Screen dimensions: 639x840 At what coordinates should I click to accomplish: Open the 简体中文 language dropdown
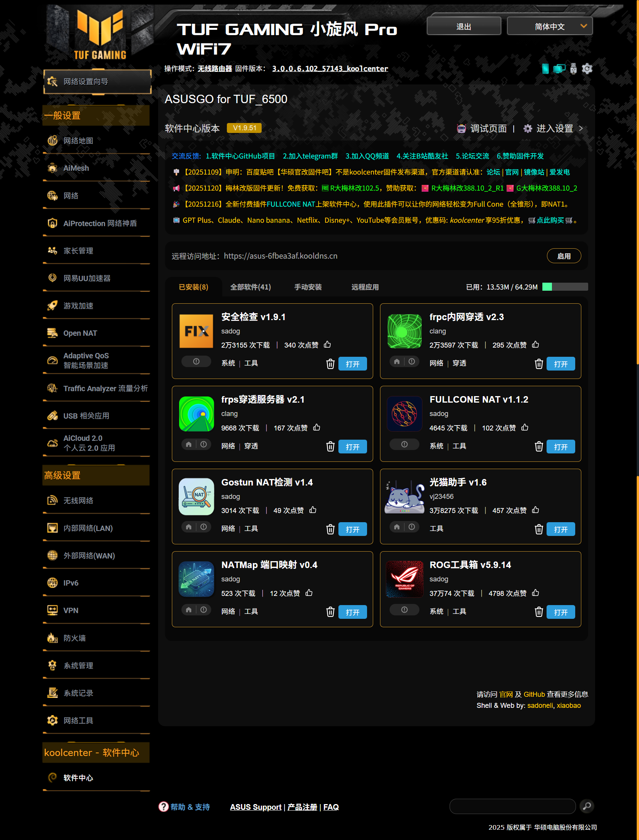550,26
